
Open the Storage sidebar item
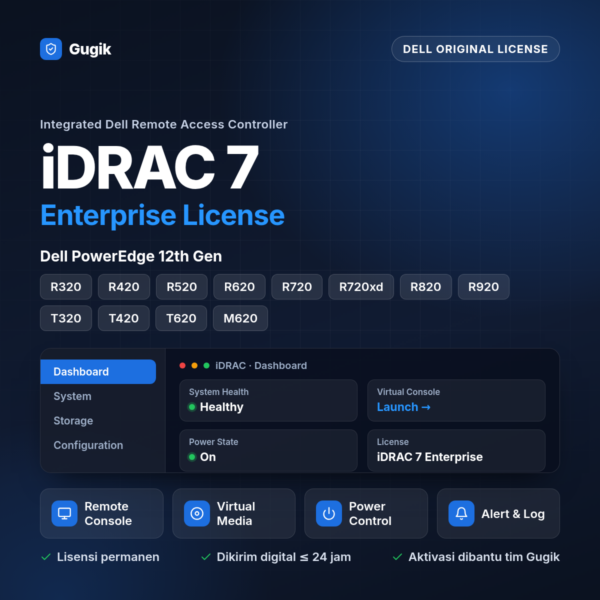point(73,421)
